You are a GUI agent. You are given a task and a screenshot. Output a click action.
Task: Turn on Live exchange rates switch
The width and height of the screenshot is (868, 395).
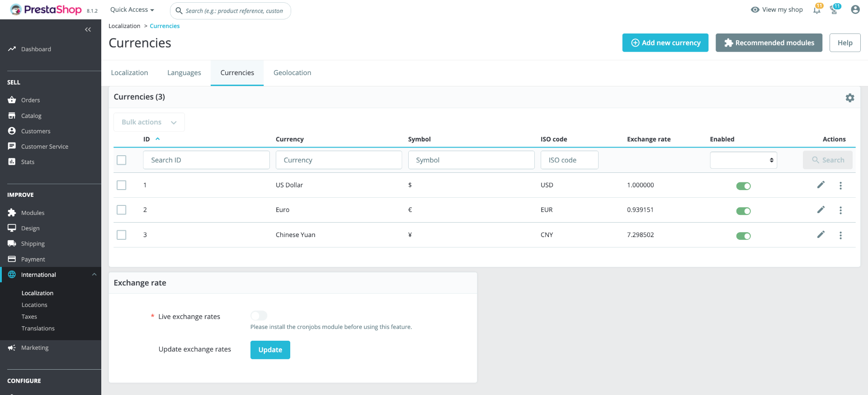click(259, 316)
